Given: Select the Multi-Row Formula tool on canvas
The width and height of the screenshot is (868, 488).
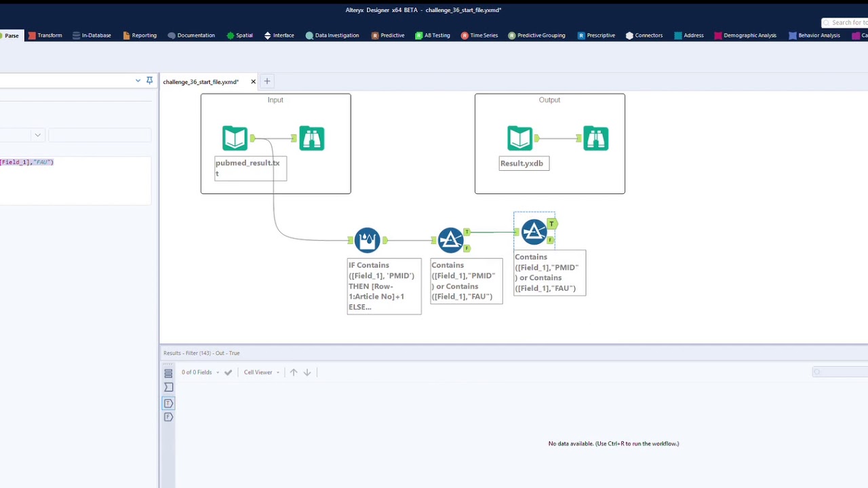Looking at the screenshot, I should point(367,240).
